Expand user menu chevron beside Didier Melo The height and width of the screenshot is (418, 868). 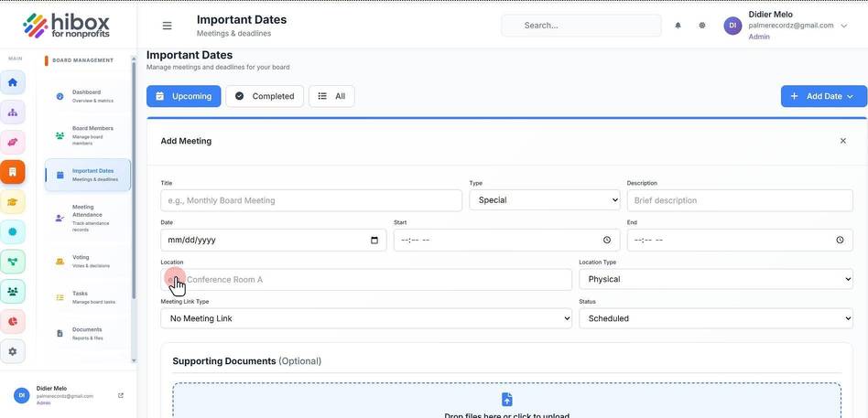843,26
